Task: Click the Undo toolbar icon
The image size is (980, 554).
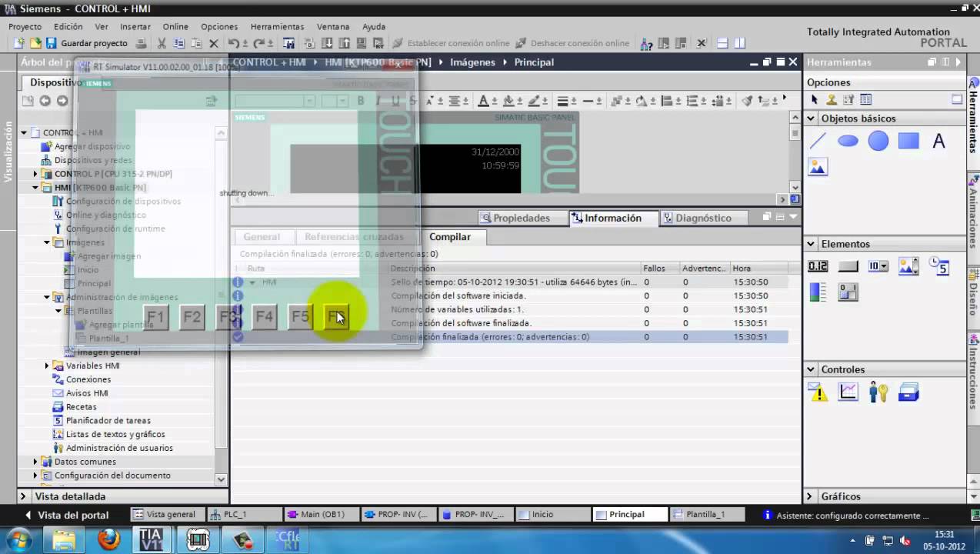Action: pyautogui.click(x=234, y=43)
